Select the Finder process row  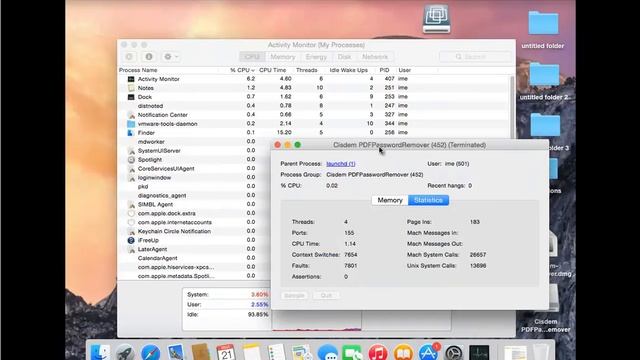[313, 133]
